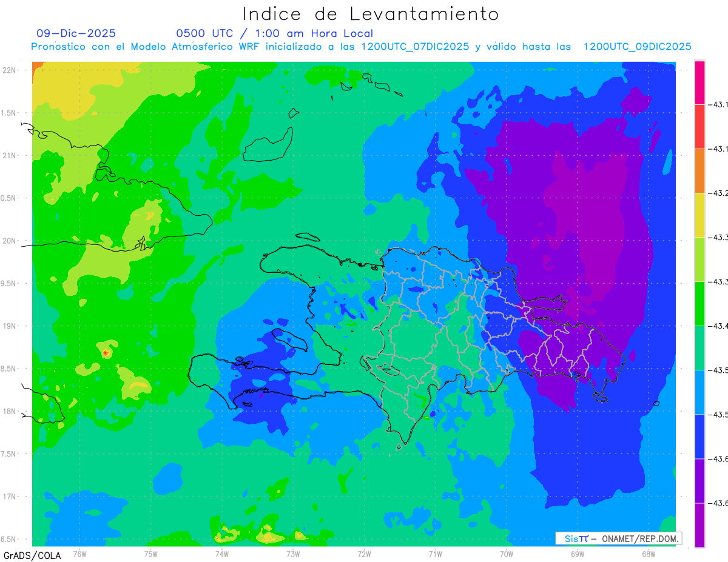Click '0500 UTC / 1:00 am Hora Local'

[275, 33]
